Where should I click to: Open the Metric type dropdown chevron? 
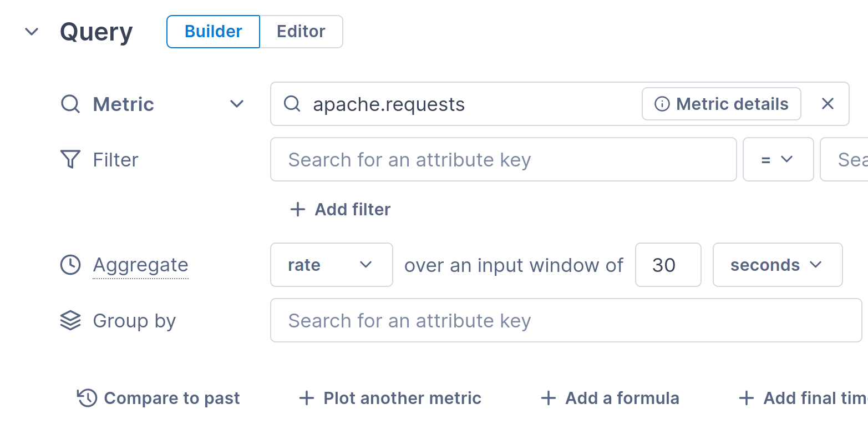point(237,104)
